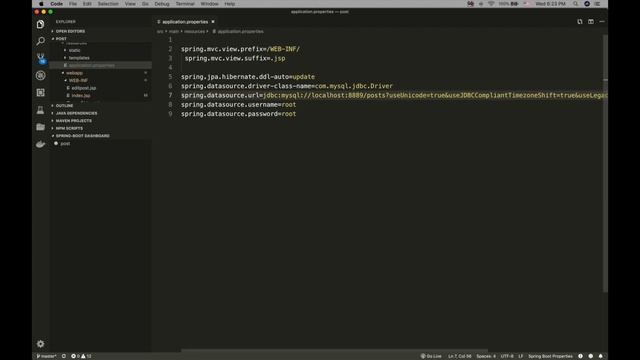This screenshot has width=640, height=360.
Task: Click the errors and warnings status indicator
Action: 81,356
